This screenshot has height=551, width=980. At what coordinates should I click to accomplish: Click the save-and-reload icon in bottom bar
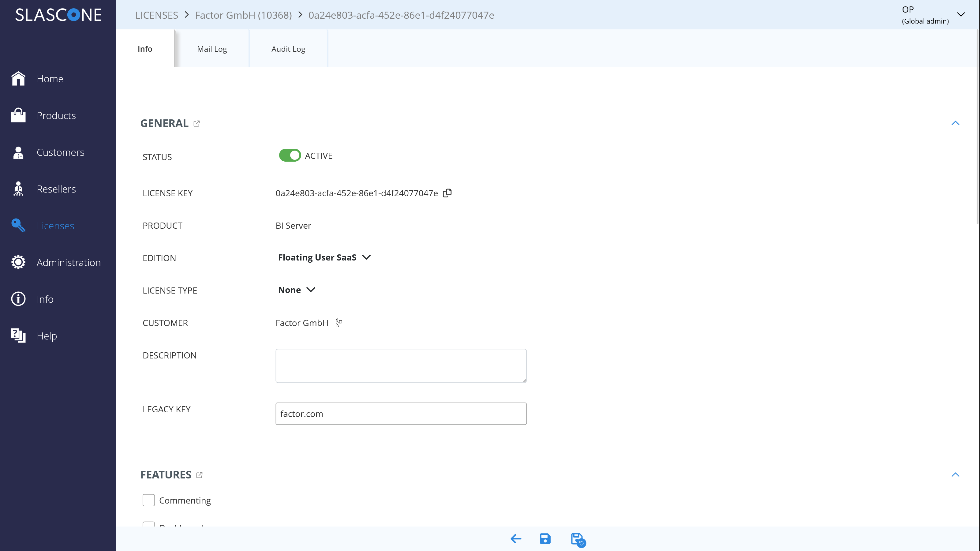click(x=578, y=540)
